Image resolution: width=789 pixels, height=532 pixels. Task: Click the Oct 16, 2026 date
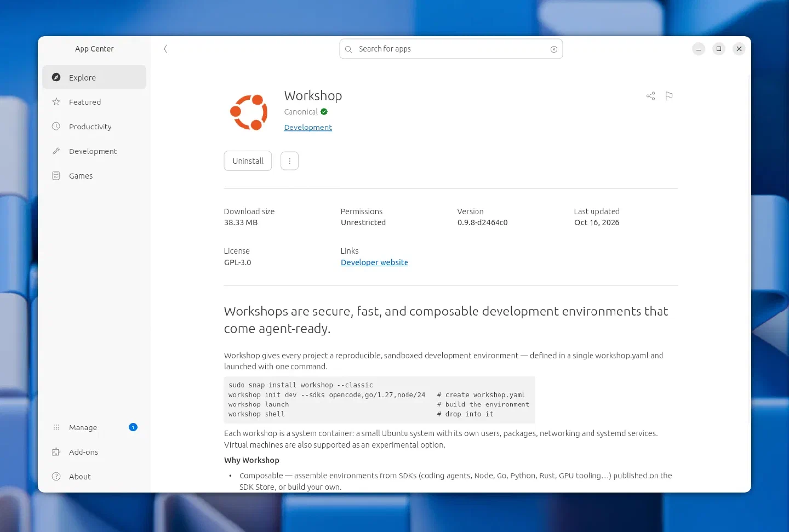click(x=597, y=222)
